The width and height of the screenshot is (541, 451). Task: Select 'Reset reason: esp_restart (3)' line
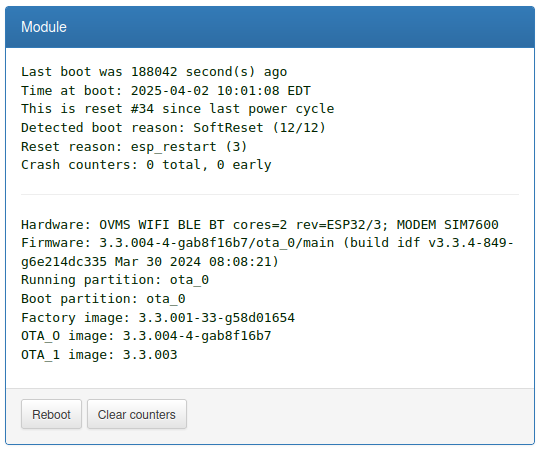134,147
